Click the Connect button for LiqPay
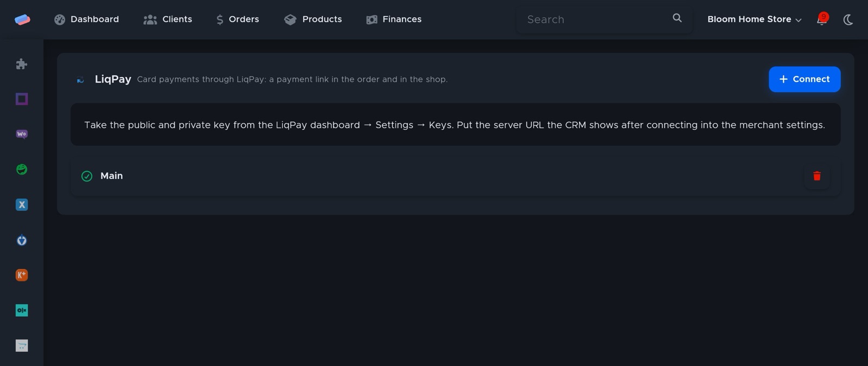868x366 pixels. [x=805, y=79]
